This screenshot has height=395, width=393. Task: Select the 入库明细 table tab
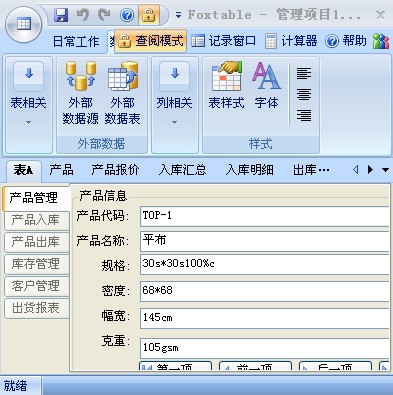click(249, 170)
